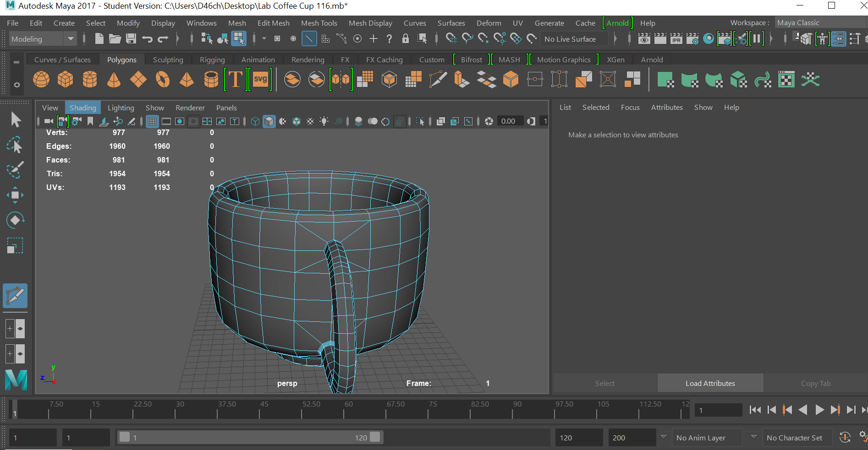Click the Load Attributes button
Screen dimensions: 868x450
pyautogui.click(x=710, y=383)
